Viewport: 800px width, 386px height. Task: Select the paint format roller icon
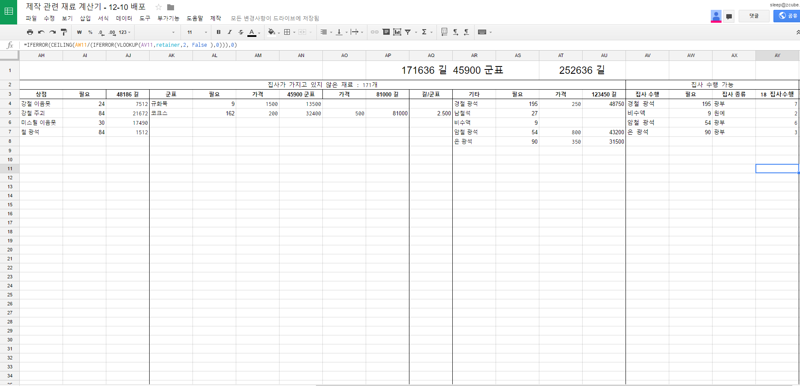(64, 32)
